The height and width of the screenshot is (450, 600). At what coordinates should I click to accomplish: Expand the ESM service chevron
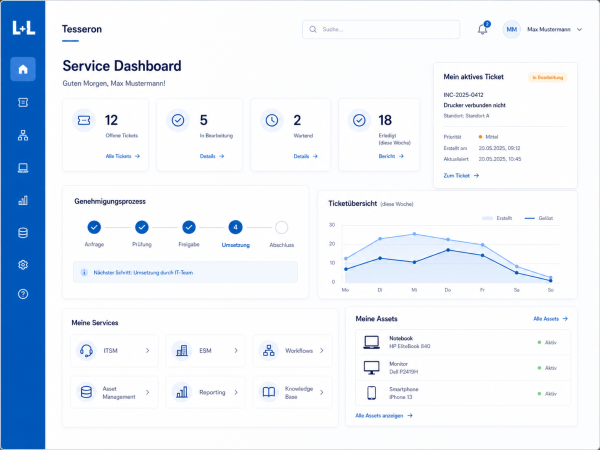(x=236, y=351)
